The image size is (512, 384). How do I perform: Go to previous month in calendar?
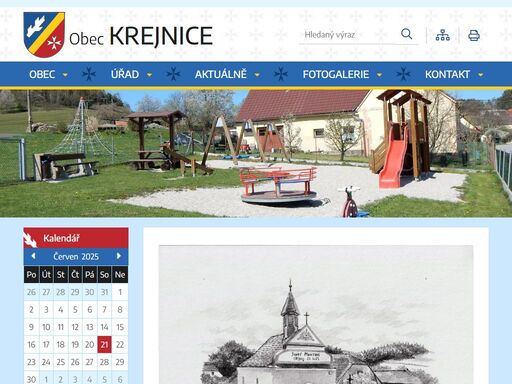click(x=33, y=256)
